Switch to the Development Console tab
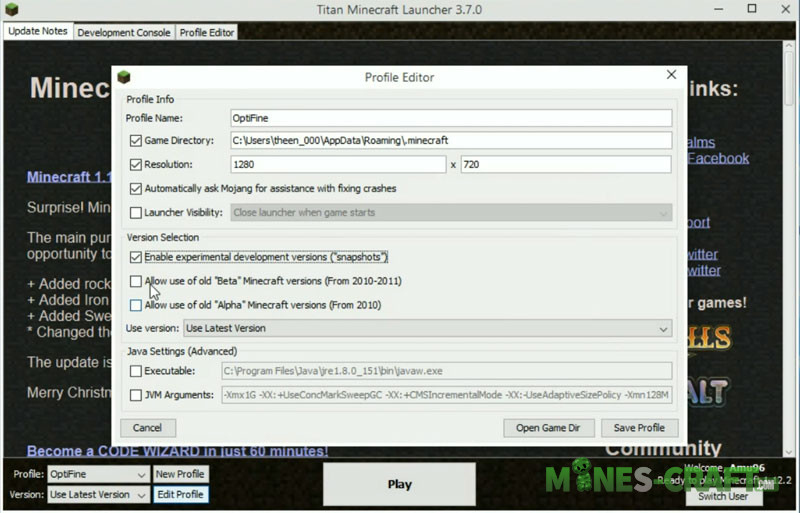The image size is (800, 513). [124, 32]
